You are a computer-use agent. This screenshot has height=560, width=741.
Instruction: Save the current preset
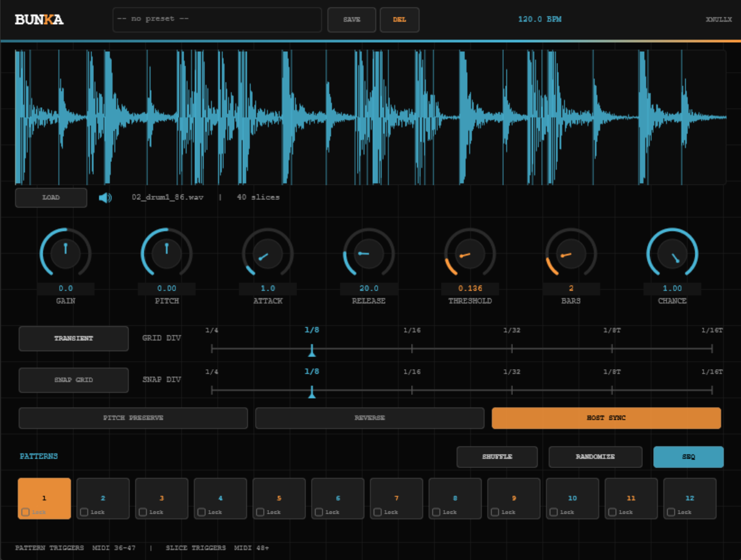(x=352, y=20)
